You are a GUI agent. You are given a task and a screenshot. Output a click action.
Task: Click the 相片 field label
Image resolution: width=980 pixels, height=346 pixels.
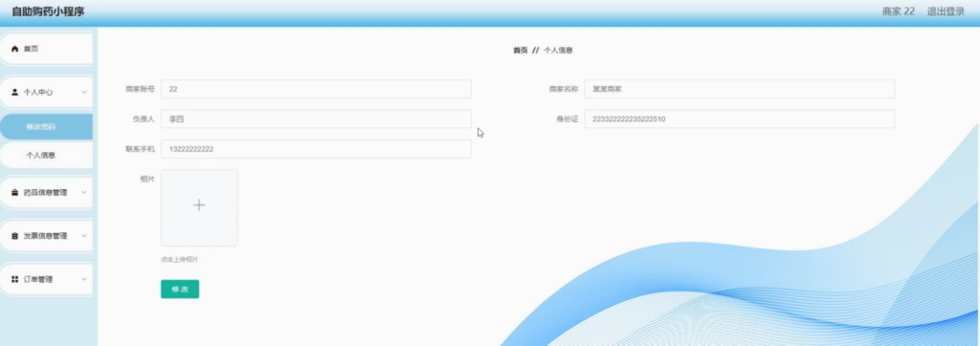pos(146,180)
